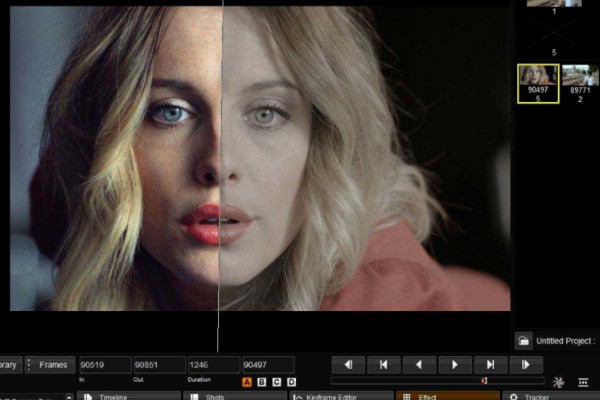Image resolution: width=600 pixels, height=400 pixels.
Task: Open the Timeline tab
Action: [x=115, y=396]
